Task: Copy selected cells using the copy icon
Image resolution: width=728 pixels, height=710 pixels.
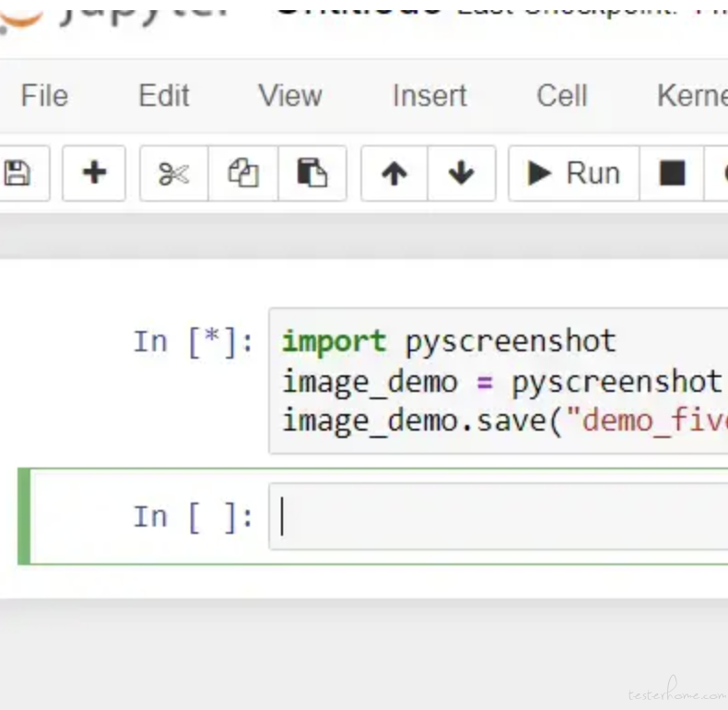Action: (243, 173)
